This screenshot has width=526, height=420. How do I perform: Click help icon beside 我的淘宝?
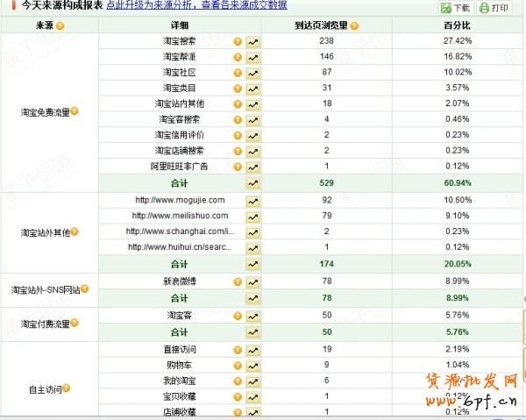tap(238, 381)
